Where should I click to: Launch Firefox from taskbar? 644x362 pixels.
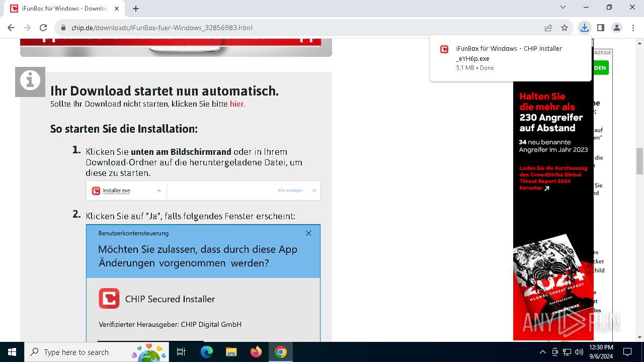coord(256,352)
